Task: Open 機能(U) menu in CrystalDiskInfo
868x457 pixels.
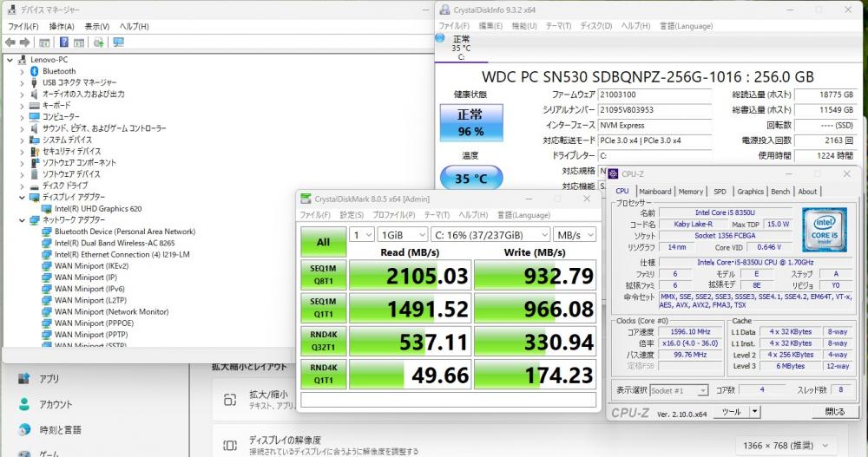Action: click(x=524, y=26)
